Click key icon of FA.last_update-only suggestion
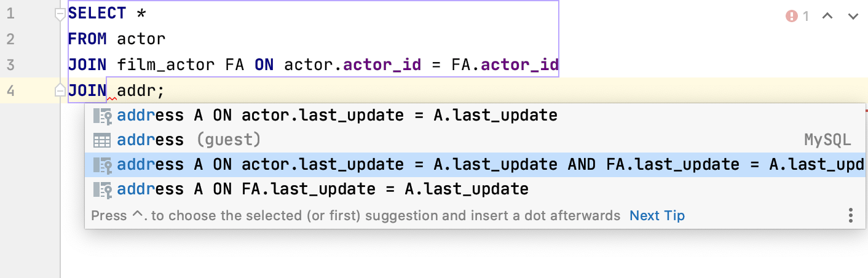The height and width of the screenshot is (278, 868). pos(102,189)
